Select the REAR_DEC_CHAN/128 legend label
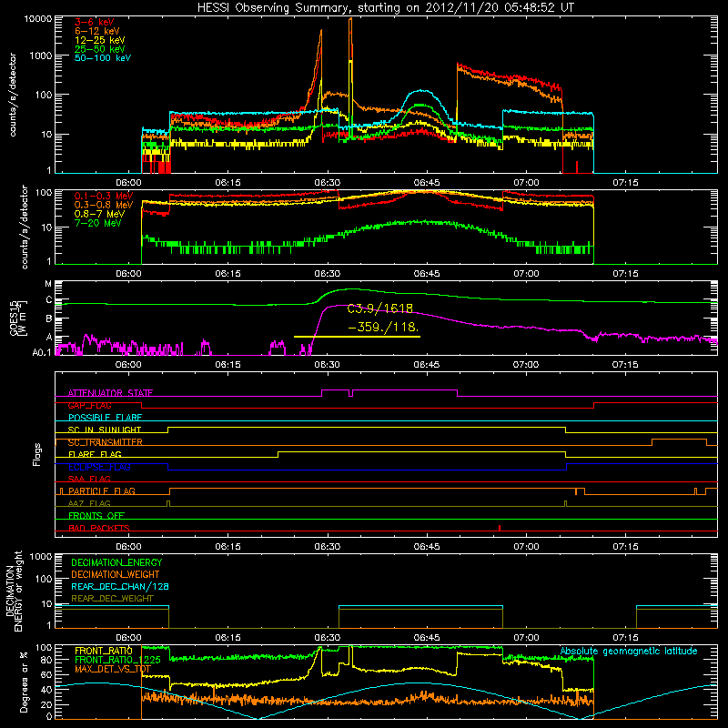The image size is (728, 728). coord(120,586)
